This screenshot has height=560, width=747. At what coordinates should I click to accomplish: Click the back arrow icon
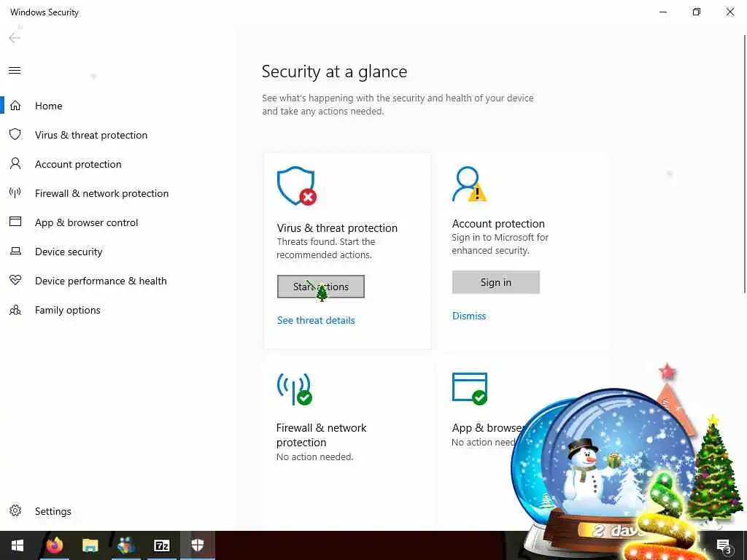tap(15, 38)
